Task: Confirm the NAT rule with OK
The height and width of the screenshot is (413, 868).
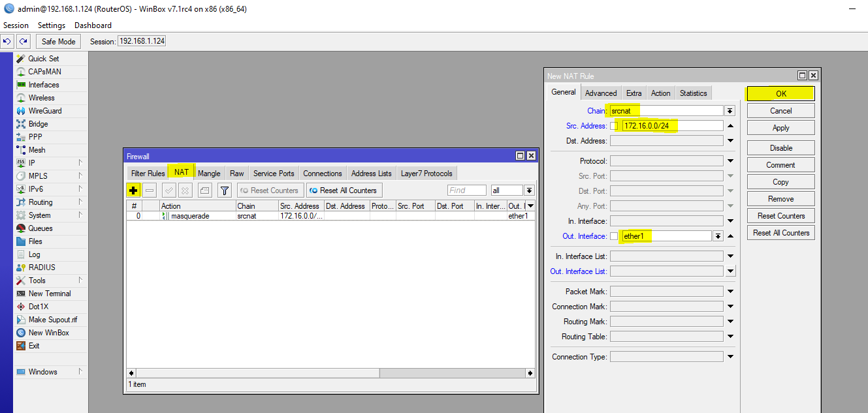Action: 781,94
